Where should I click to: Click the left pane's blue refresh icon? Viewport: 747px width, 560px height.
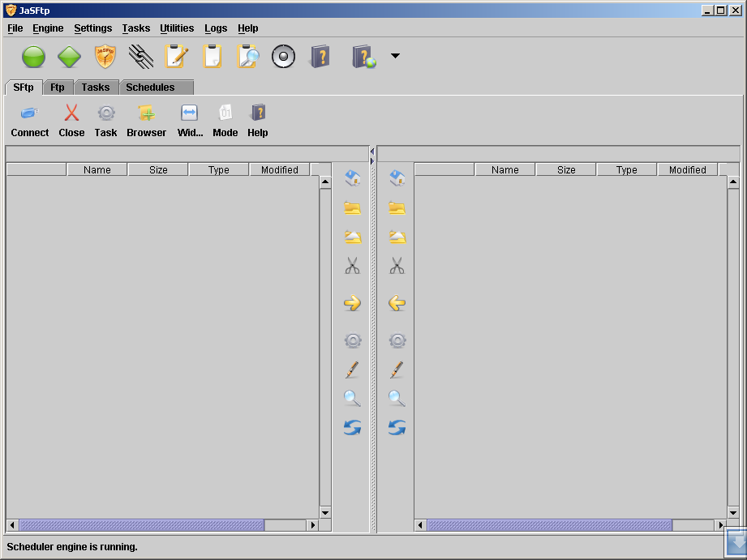click(x=353, y=428)
